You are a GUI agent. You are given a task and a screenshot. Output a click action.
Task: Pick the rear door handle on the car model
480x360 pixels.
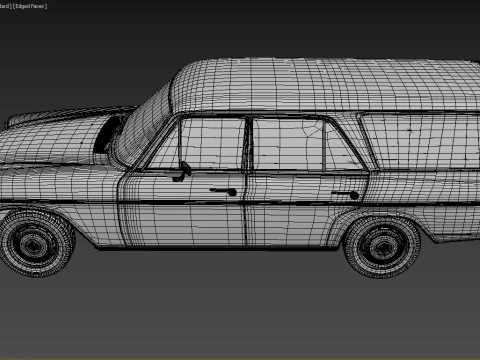345,194
